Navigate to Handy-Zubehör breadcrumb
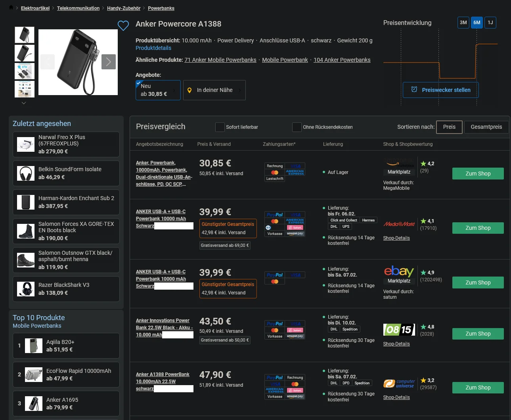This screenshot has height=420, width=511. tap(124, 8)
